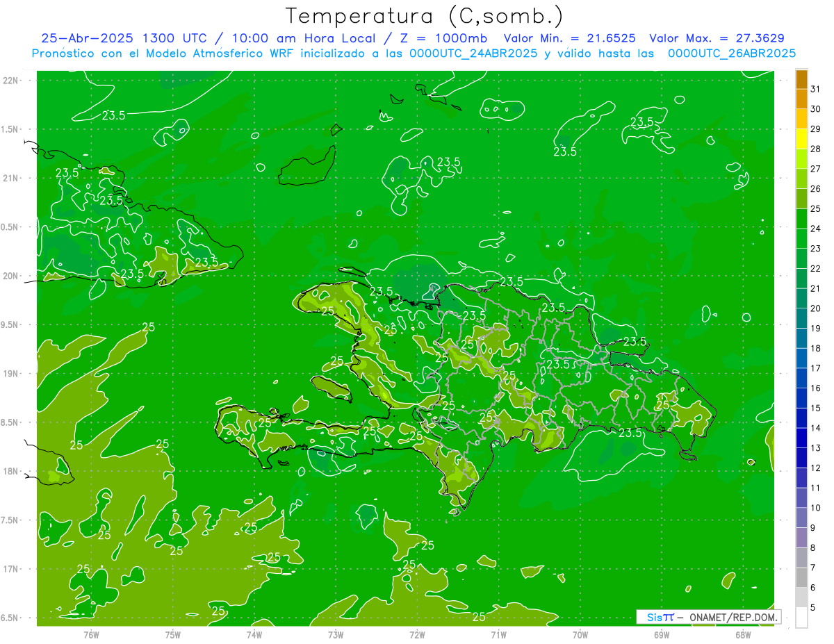Viewport: 834px width, 644px height.
Task: Click the '15' color scale label
Action: [x=816, y=408]
